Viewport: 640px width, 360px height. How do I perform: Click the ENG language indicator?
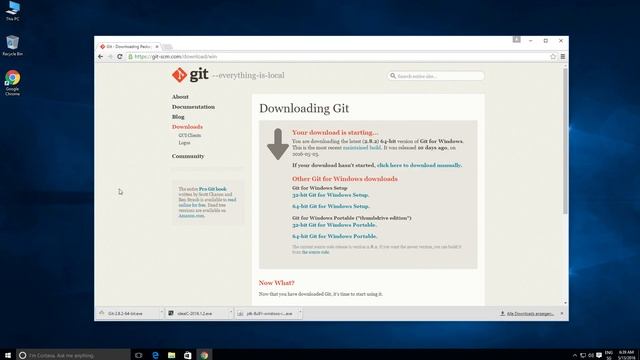click(609, 355)
